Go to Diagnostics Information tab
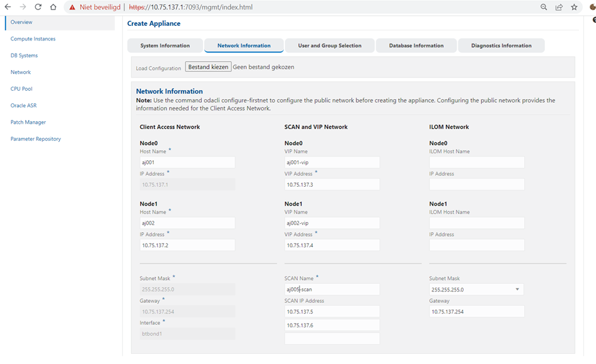The height and width of the screenshot is (364, 596). tap(501, 45)
